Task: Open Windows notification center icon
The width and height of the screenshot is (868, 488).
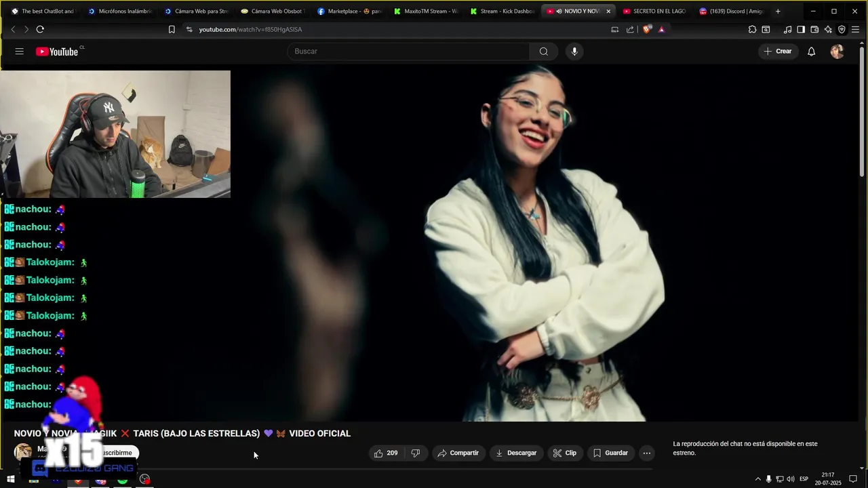Action: point(853,479)
